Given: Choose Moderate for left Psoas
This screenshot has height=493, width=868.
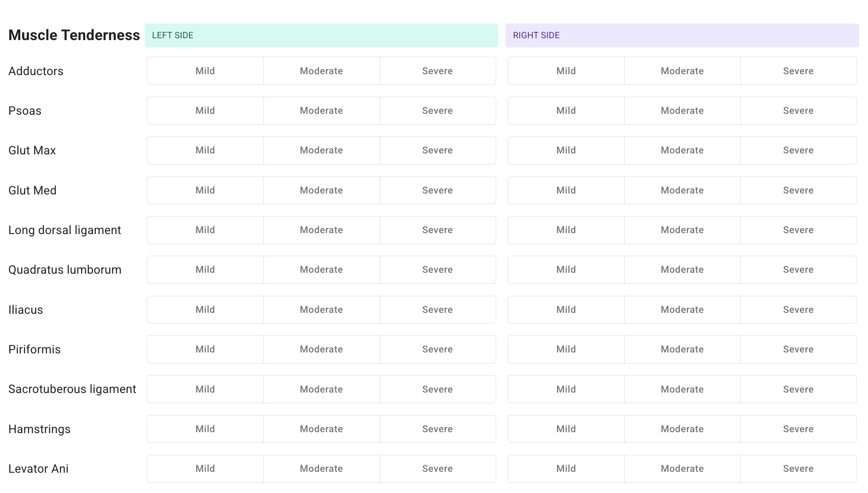Looking at the screenshot, I should [x=321, y=111].
